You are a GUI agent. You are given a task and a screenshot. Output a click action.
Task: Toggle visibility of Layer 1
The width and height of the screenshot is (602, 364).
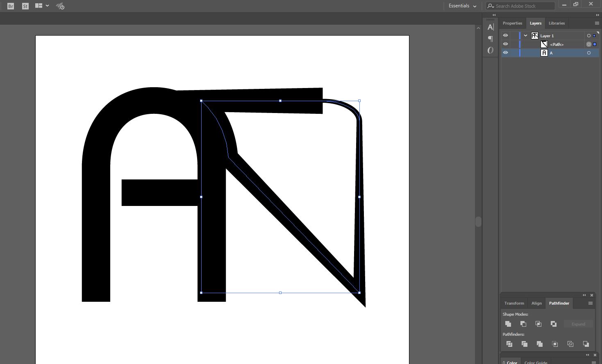(505, 36)
